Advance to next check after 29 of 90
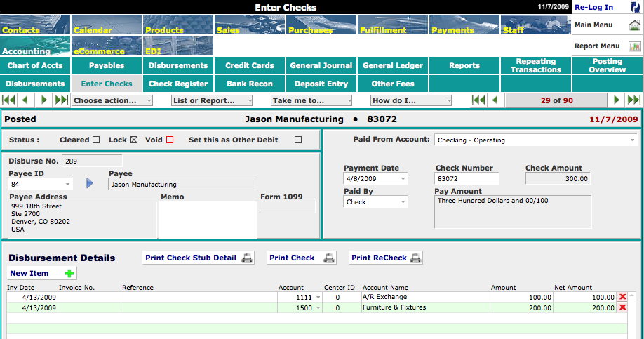Viewport: 644px width, 339px height. (x=617, y=100)
